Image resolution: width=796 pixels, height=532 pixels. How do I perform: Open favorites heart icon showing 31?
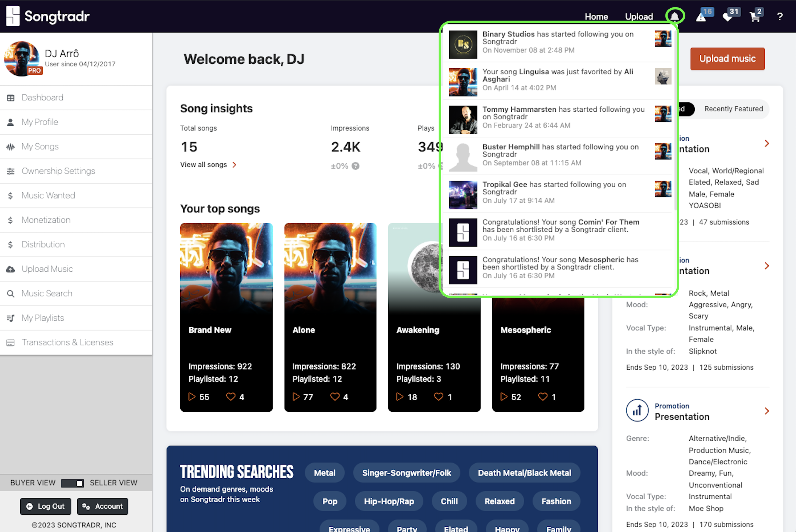[727, 17]
